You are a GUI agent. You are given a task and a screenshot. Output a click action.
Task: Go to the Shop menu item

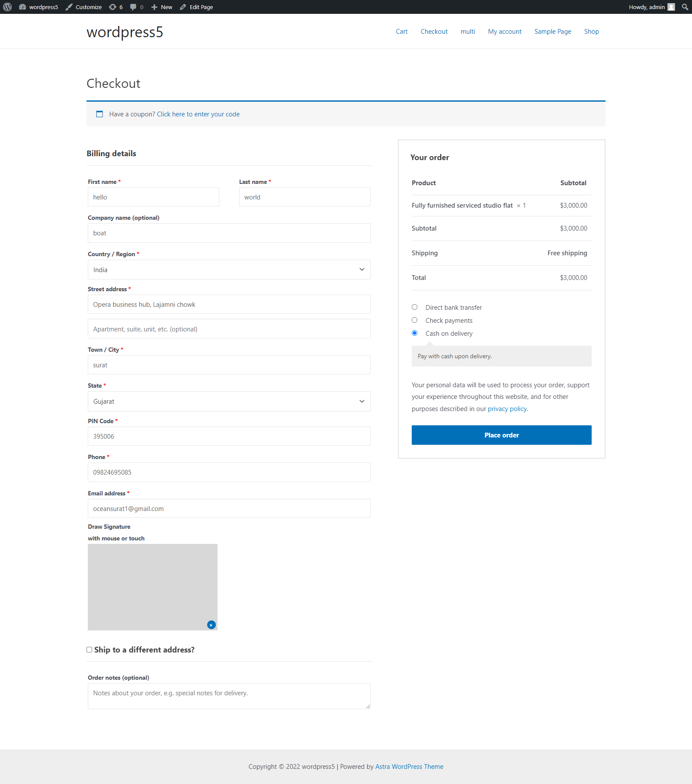(592, 32)
